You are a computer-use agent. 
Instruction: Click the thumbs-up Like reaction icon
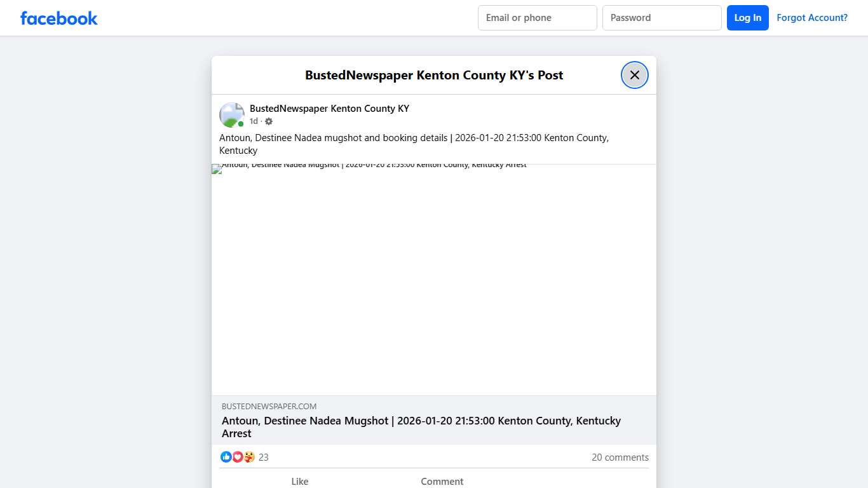click(226, 457)
